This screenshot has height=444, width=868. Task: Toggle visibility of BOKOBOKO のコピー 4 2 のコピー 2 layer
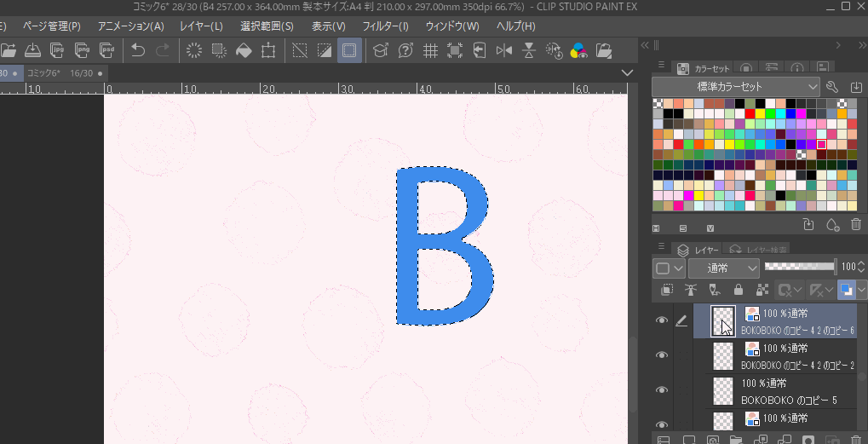coord(661,355)
